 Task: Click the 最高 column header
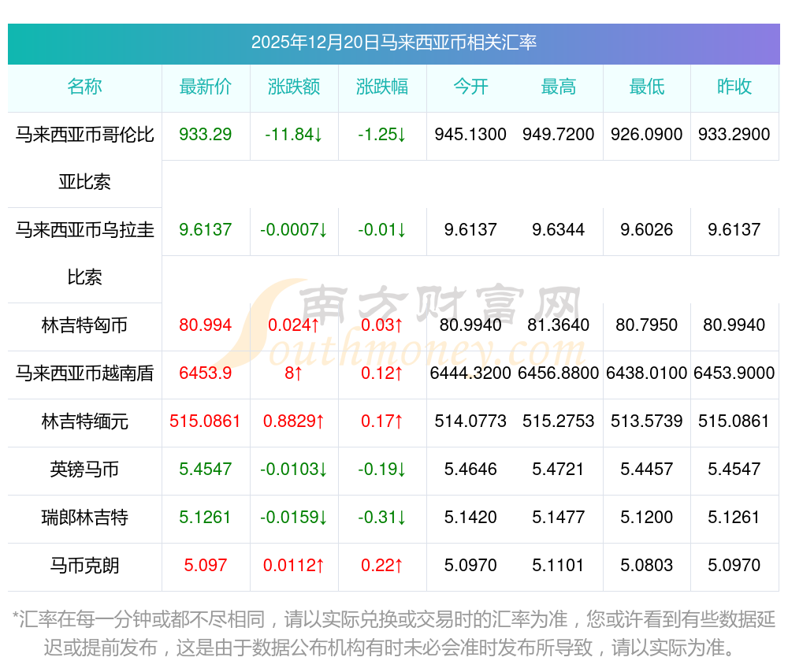[559, 87]
